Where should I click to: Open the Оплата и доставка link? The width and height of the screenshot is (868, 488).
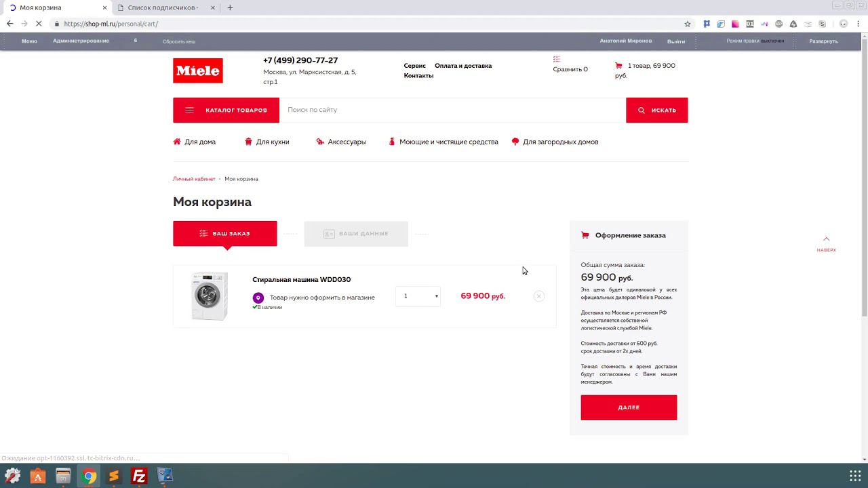pyautogui.click(x=463, y=66)
